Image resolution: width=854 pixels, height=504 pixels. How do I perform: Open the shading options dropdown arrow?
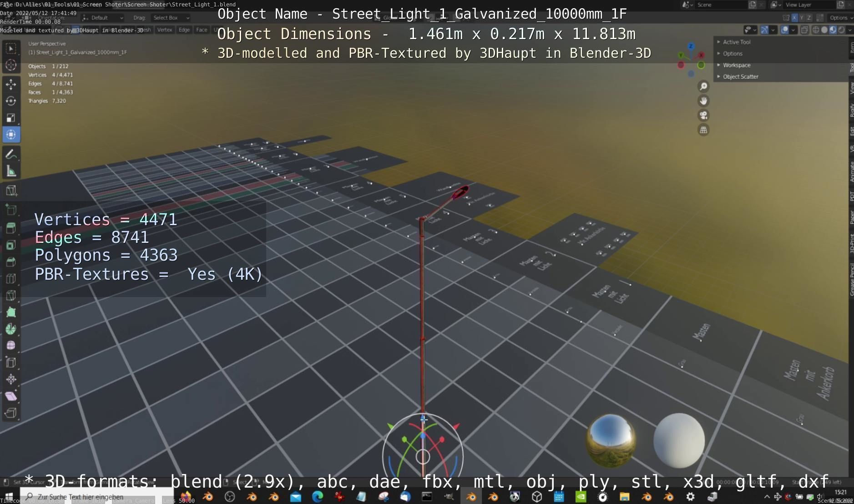pyautogui.click(x=849, y=30)
